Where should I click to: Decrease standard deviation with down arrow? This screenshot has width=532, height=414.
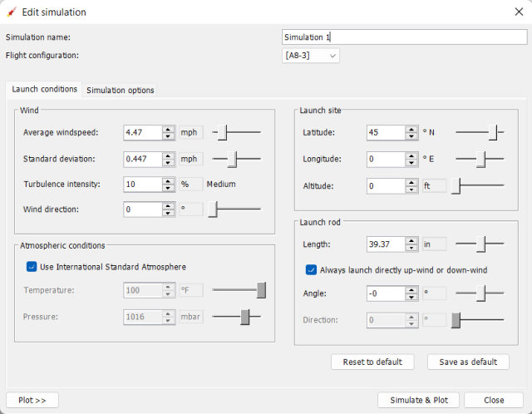(168, 162)
